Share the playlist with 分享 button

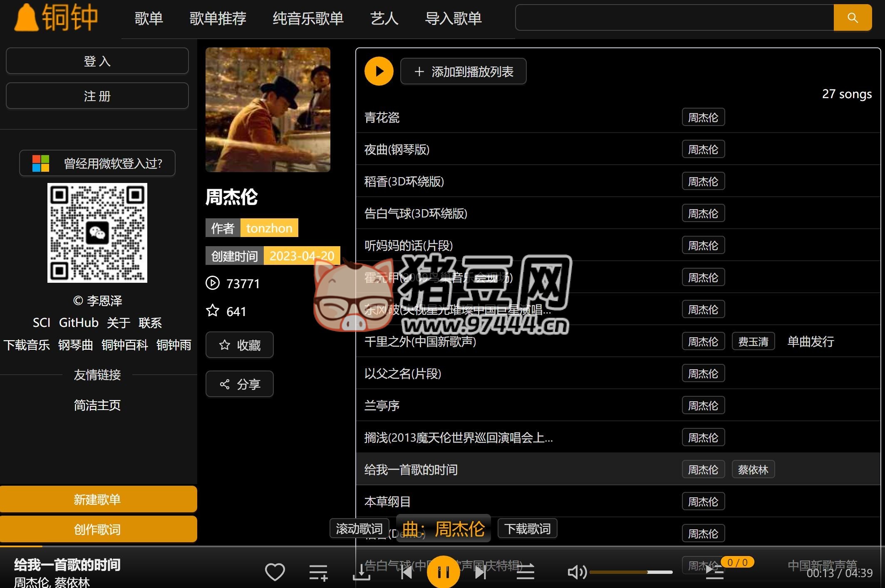[x=240, y=384]
